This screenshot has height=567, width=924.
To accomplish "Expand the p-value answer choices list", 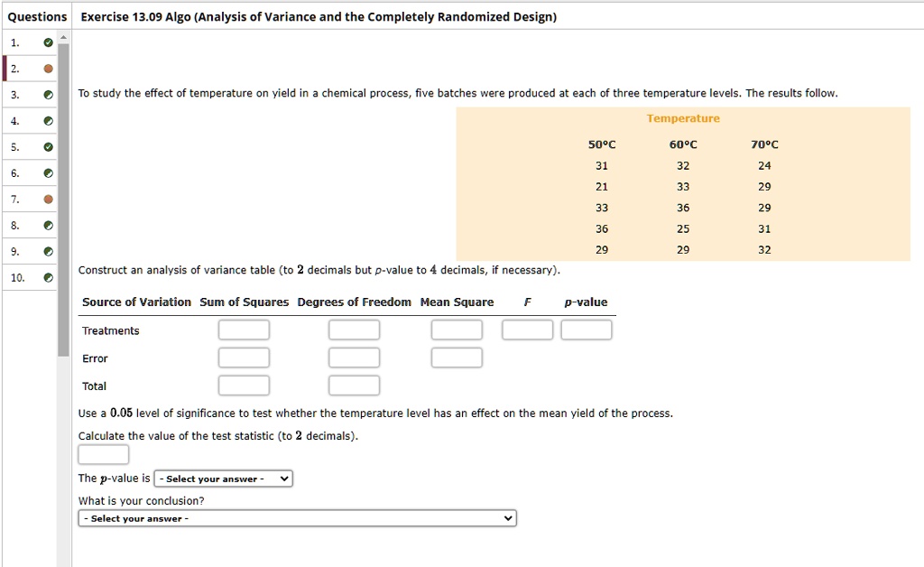I will [222, 478].
